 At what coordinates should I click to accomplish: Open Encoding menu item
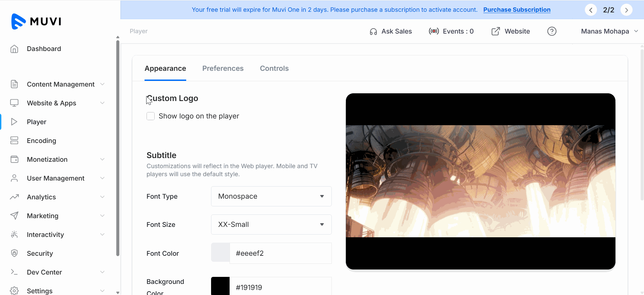click(x=41, y=141)
